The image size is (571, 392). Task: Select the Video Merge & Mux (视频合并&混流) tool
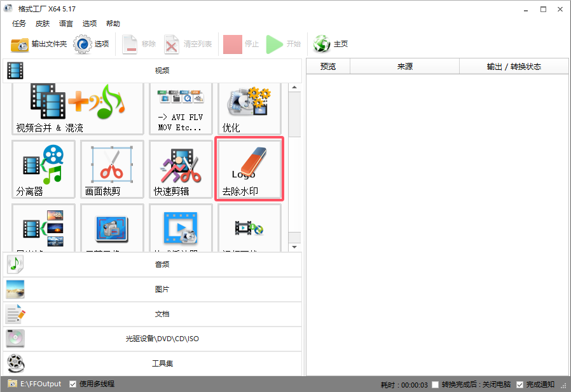click(x=76, y=108)
